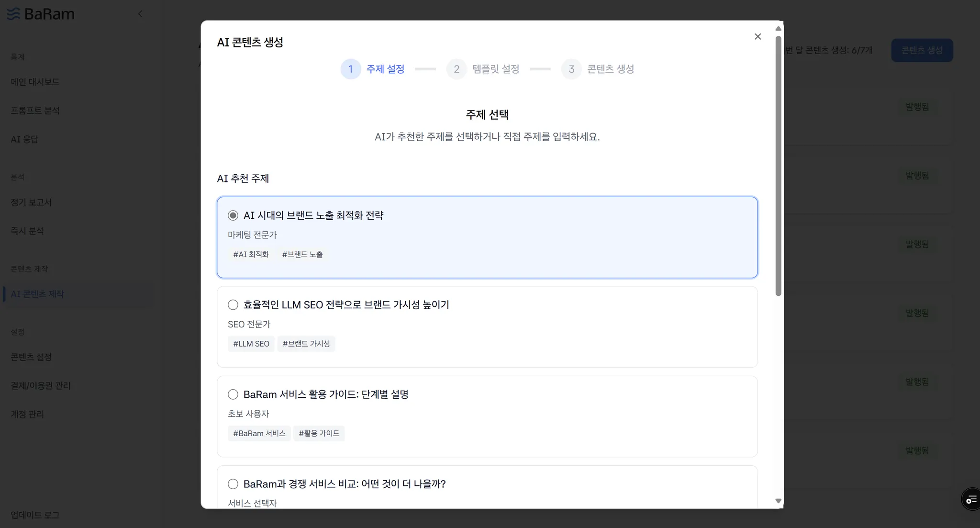Viewport: 980px width, 528px height.
Task: Collapse sidebar with the chevron arrow
Action: tap(140, 14)
